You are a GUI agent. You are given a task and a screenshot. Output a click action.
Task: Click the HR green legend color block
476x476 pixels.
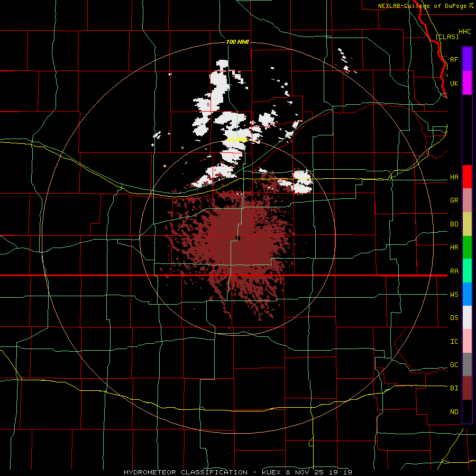point(467,248)
